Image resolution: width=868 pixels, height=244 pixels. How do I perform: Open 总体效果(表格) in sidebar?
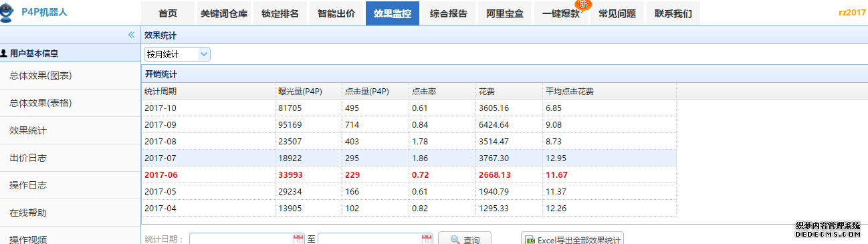(70, 103)
